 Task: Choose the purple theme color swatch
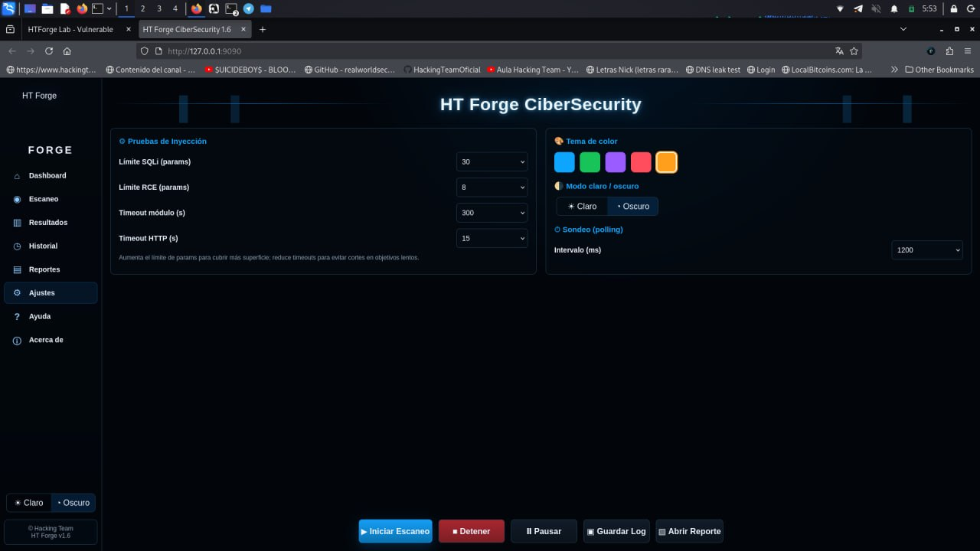coord(616,162)
